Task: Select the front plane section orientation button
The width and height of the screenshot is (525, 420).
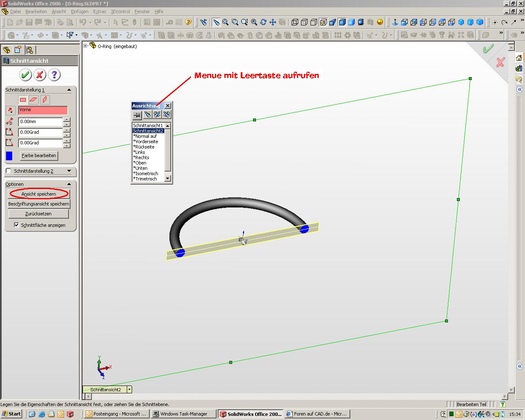Action: click(23, 100)
